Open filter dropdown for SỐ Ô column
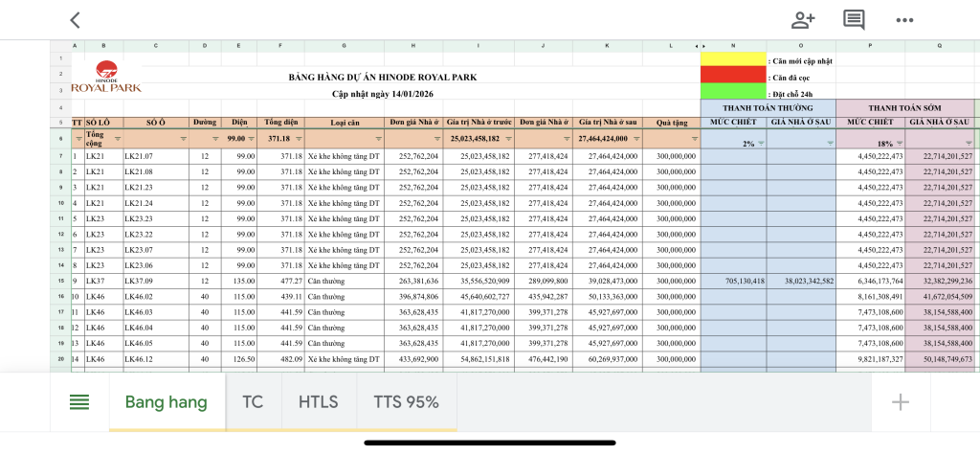 coord(184,139)
